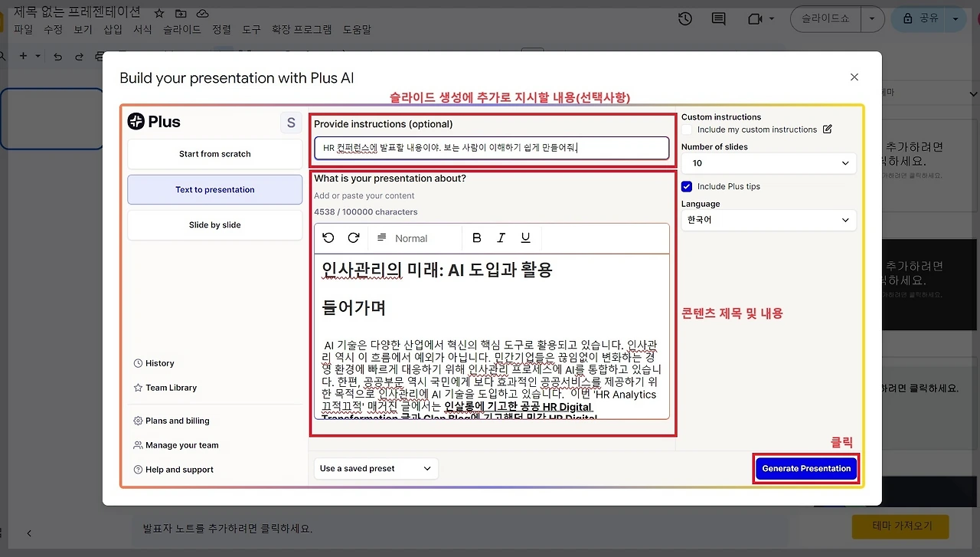Start the 슬라이드쇼 button
Image resolution: width=980 pixels, height=557 pixels.
[826, 18]
